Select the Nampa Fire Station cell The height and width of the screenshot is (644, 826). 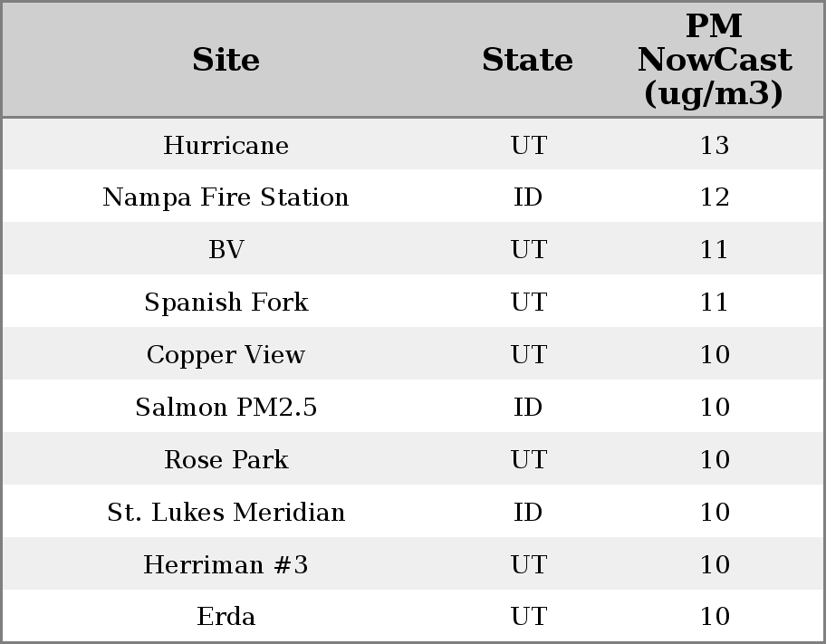tap(226, 197)
